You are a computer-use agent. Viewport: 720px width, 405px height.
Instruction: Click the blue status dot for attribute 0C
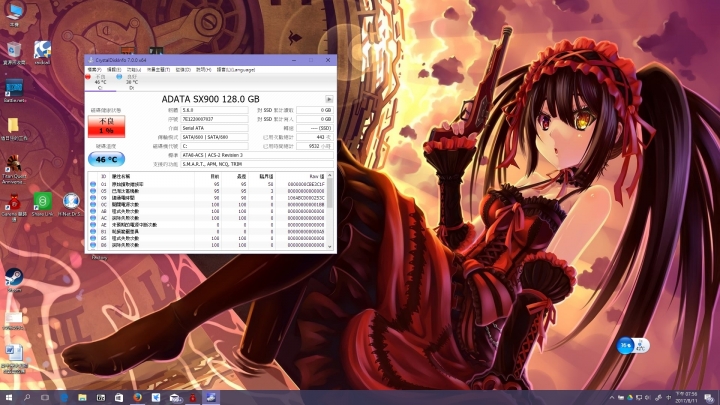(93, 205)
